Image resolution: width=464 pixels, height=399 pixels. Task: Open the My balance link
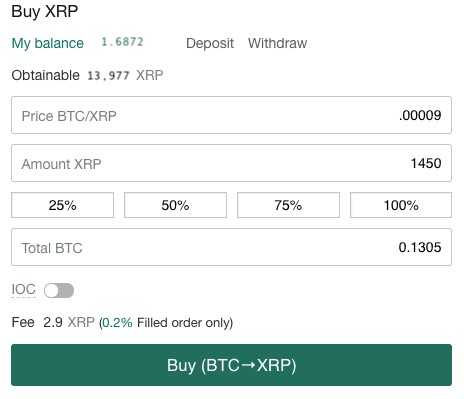[47, 43]
